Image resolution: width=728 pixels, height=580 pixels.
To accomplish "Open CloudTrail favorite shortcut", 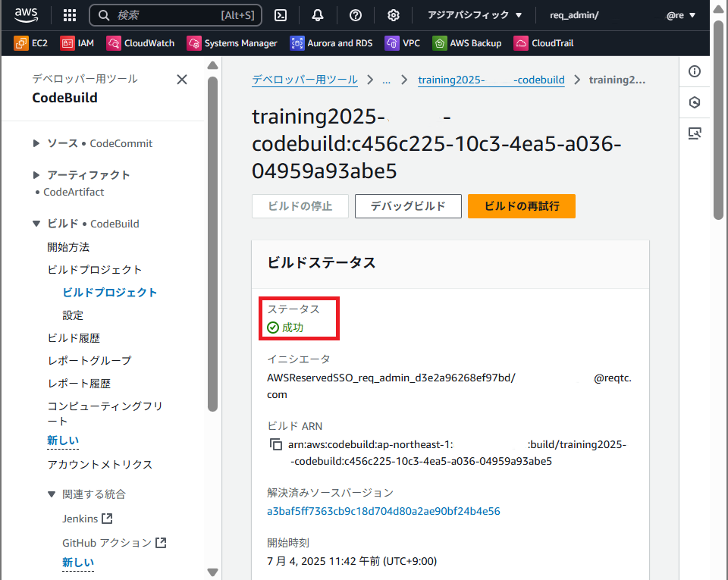I will pyautogui.click(x=544, y=43).
